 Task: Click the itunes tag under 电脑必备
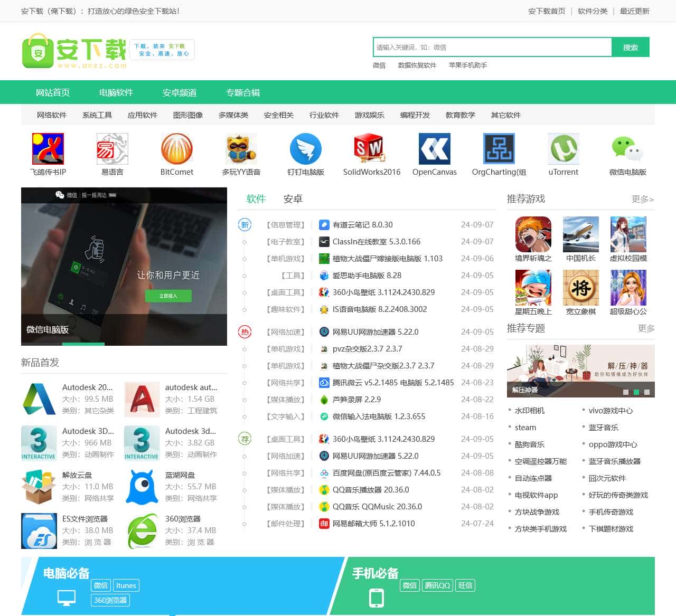[126, 585]
